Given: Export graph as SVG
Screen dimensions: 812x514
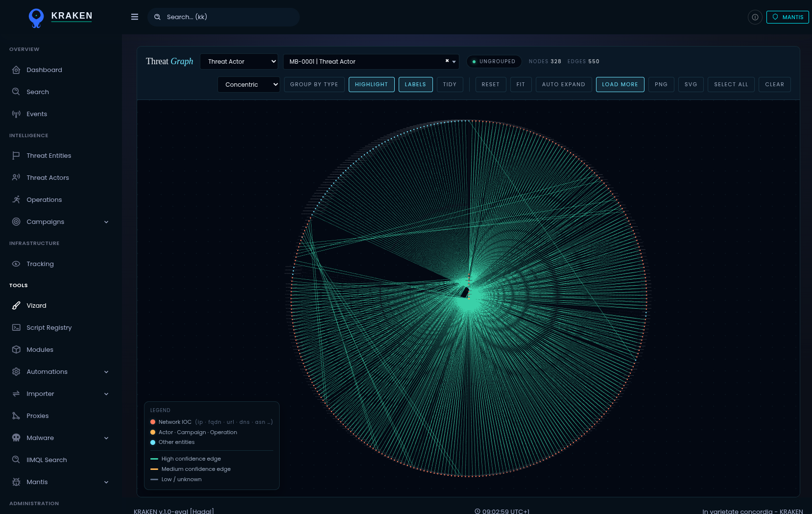Looking at the screenshot, I should 691,85.
